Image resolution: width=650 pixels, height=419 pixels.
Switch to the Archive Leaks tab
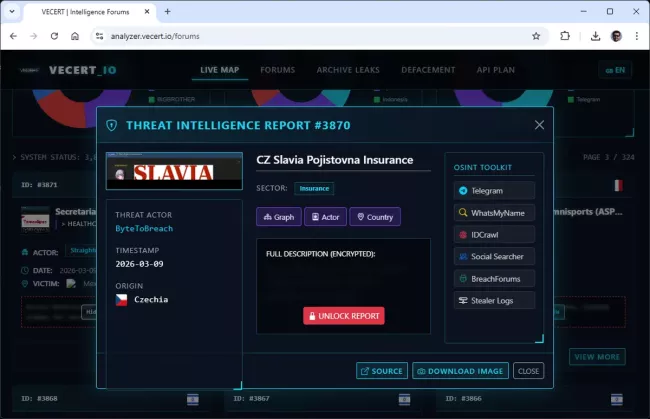point(349,70)
